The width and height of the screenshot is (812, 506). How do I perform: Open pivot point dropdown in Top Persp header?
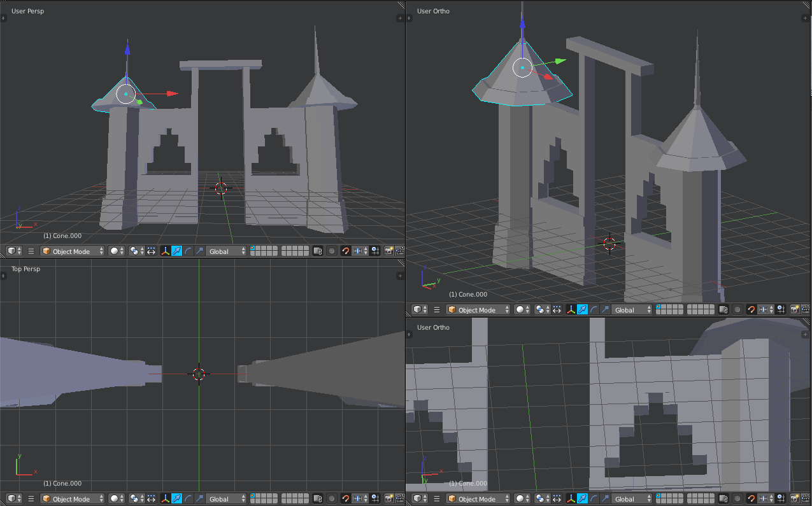click(x=137, y=498)
